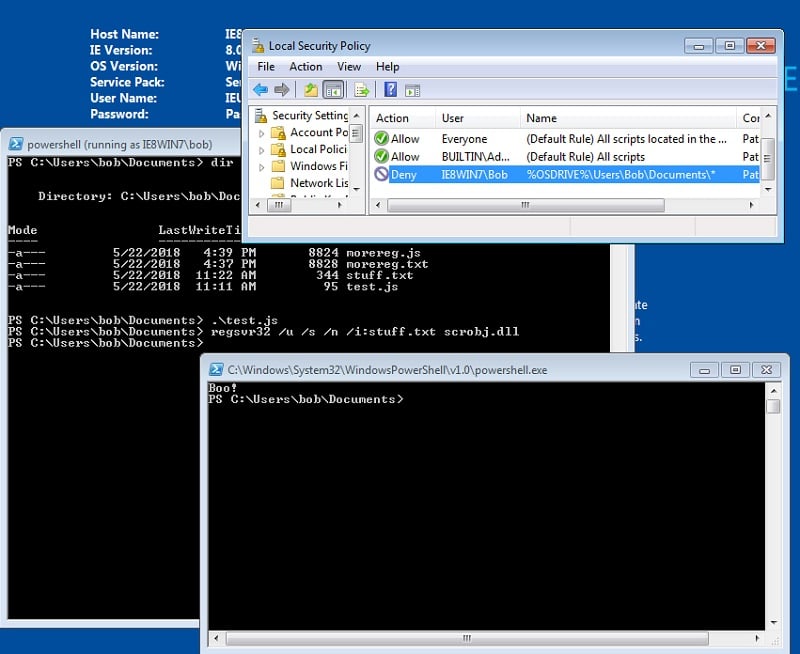Image resolution: width=800 pixels, height=654 pixels.
Task: Click the morereg.js filename in the directory listing
Action: [x=383, y=253]
